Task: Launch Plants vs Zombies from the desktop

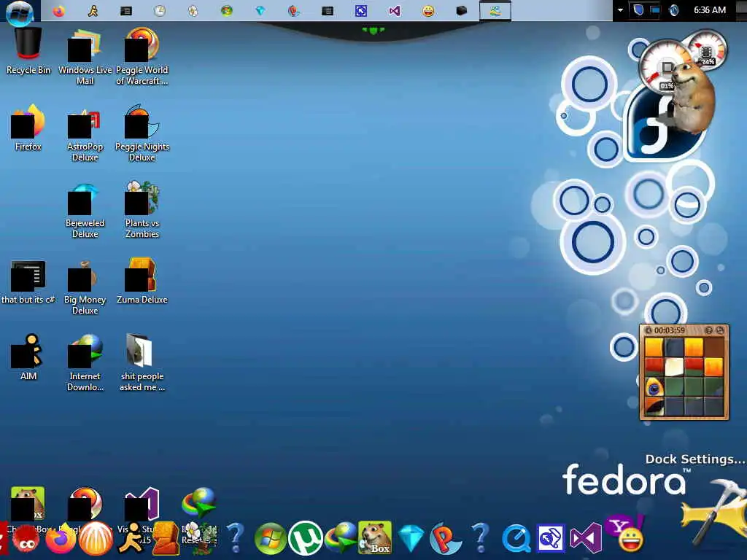Action: pos(142,210)
